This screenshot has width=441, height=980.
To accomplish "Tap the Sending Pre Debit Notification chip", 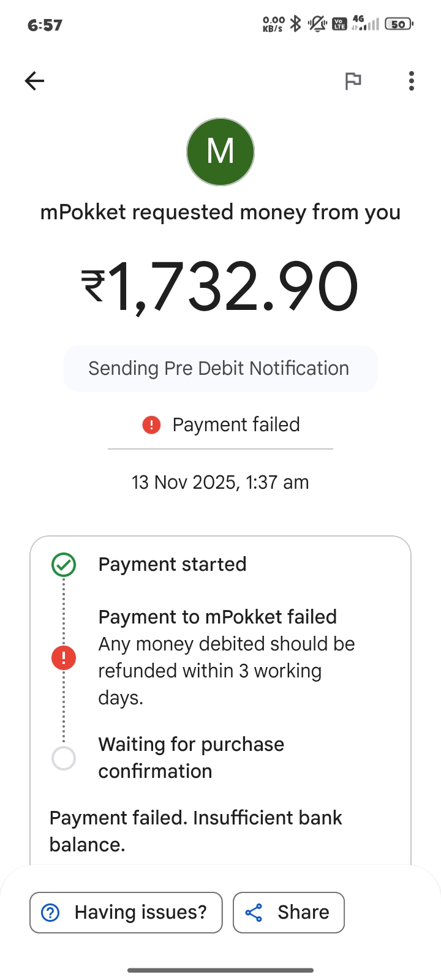I will (x=221, y=369).
